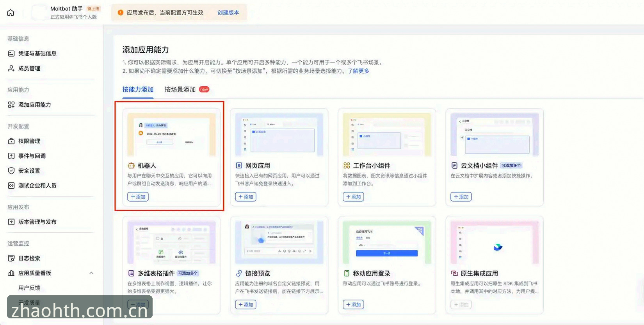This screenshot has height=325, width=644.
Task: Click the 原生集成应用 icon
Action: tap(454, 273)
